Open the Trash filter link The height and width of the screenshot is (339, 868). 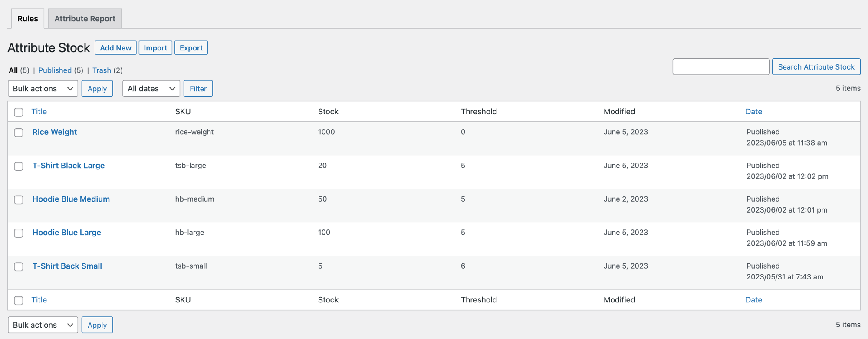click(x=102, y=70)
